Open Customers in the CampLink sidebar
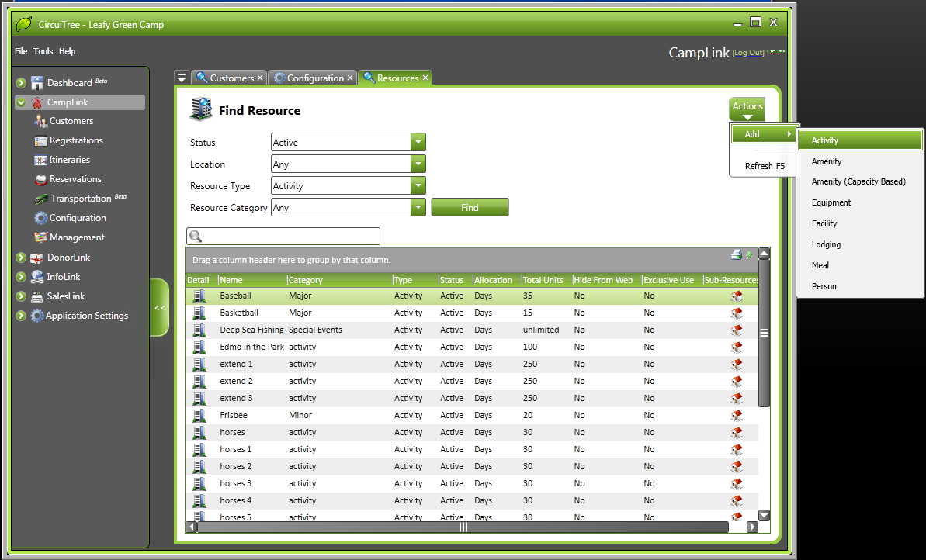926x560 pixels. (x=71, y=121)
